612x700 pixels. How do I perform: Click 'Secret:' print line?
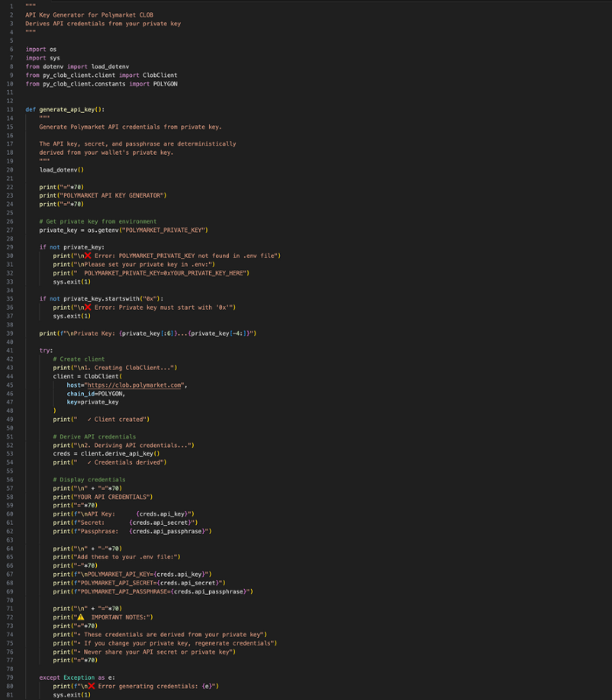click(x=125, y=522)
